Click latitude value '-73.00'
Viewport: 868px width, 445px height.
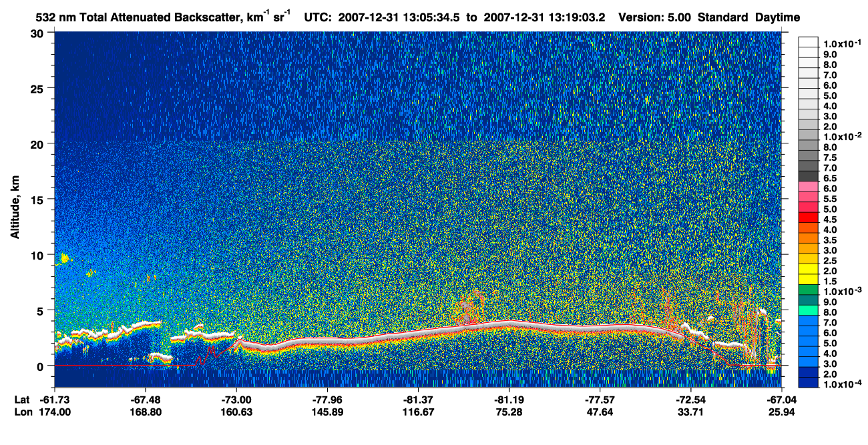click(236, 400)
